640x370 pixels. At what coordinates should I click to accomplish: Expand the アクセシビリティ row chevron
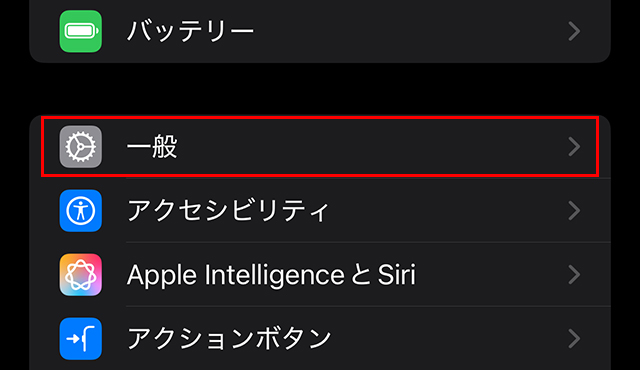click(x=574, y=210)
